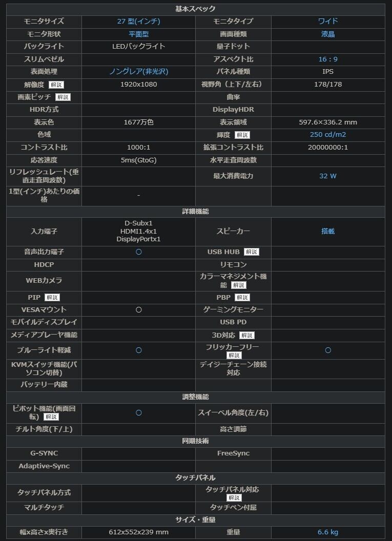
Task: Click the 解説 tag next to ピボット機能
Action: point(51,417)
